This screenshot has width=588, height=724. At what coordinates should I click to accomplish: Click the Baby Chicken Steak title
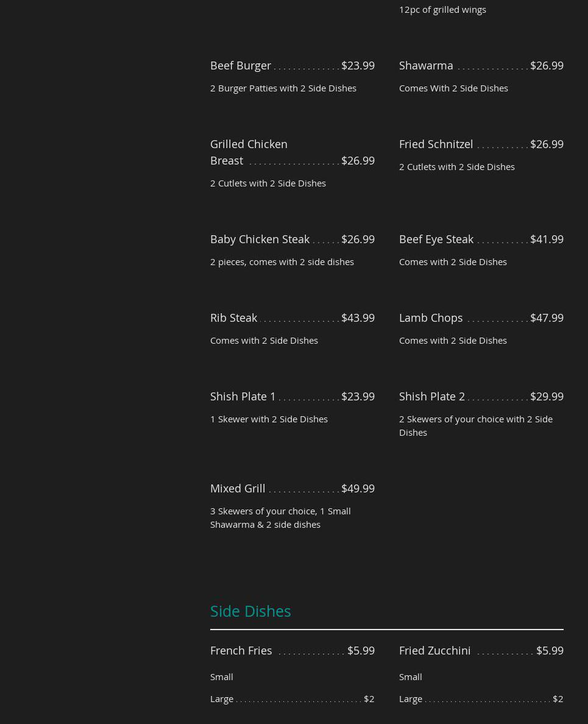260,239
